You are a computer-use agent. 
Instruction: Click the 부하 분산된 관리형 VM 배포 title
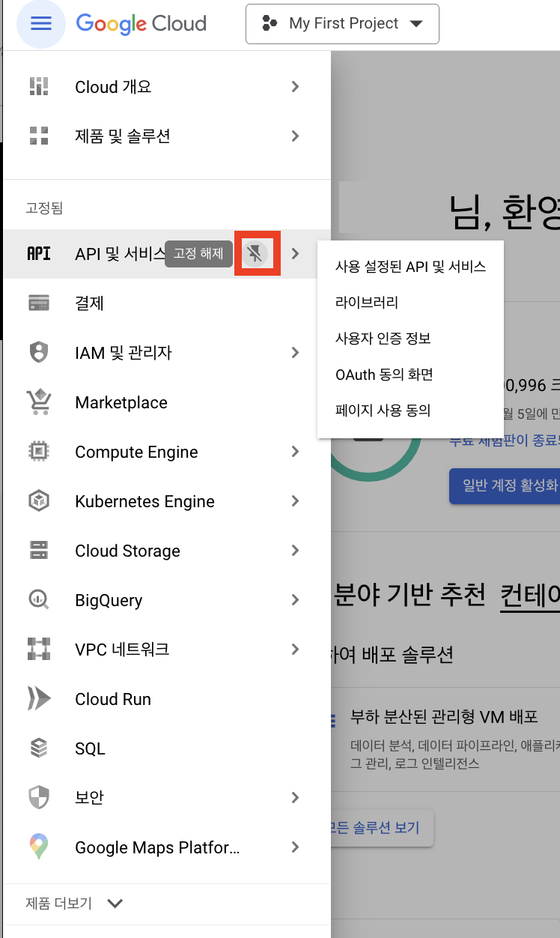point(444,717)
